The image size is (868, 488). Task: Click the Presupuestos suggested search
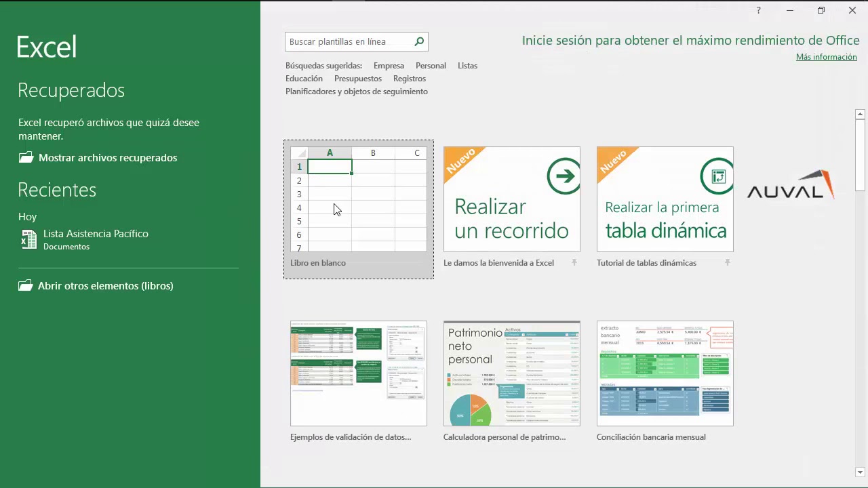(x=358, y=79)
